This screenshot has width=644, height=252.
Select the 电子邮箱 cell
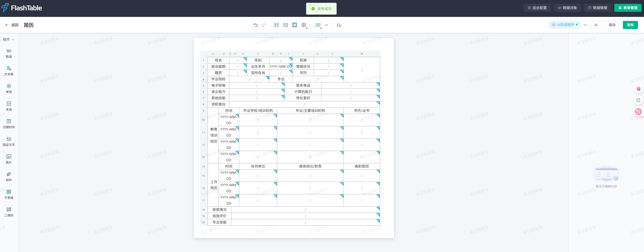[x=219, y=85]
